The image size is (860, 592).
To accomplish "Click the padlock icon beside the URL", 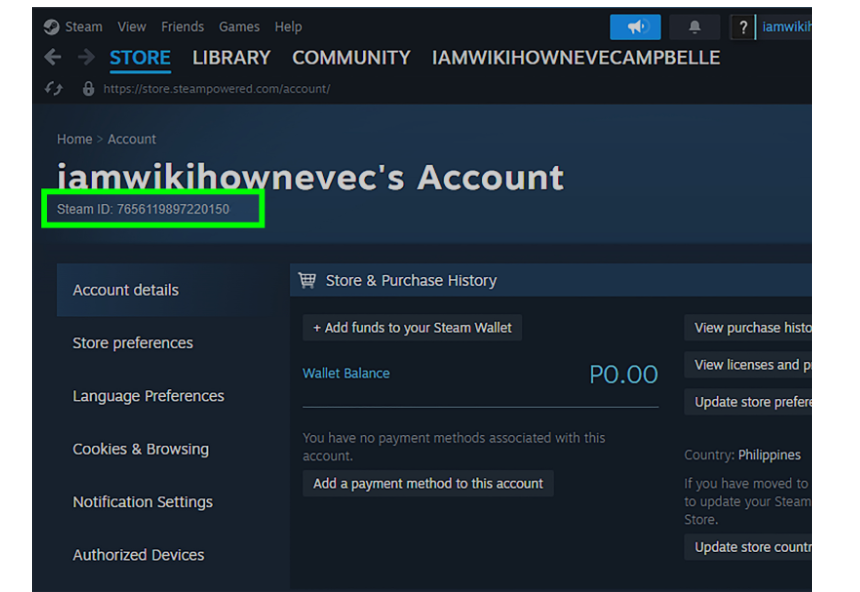I will click(x=88, y=89).
